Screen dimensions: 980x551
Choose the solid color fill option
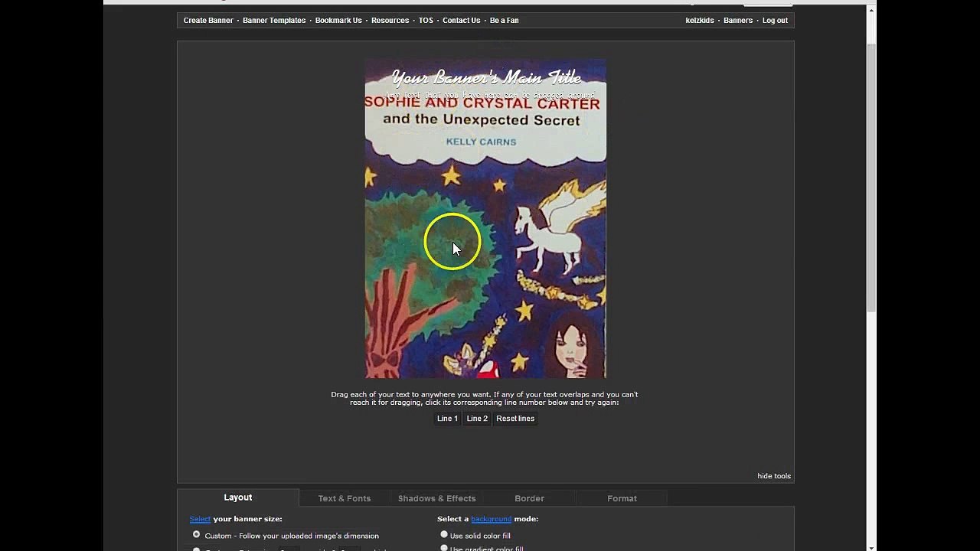[444, 535]
